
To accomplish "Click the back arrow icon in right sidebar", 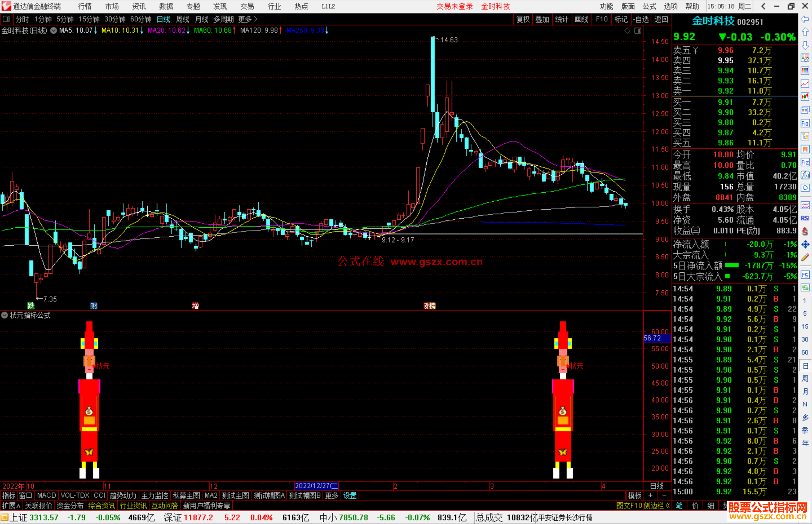I will [x=805, y=19].
